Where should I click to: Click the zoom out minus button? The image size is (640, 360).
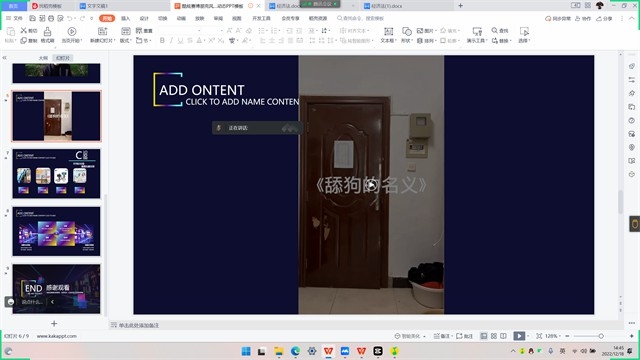(x=567, y=336)
